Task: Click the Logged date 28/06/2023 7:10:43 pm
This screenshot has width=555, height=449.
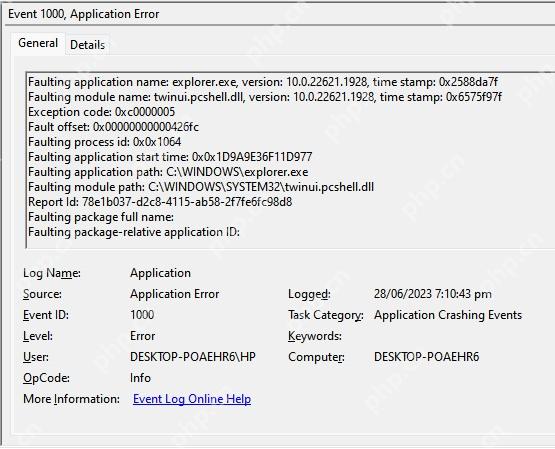Action: pyautogui.click(x=433, y=294)
